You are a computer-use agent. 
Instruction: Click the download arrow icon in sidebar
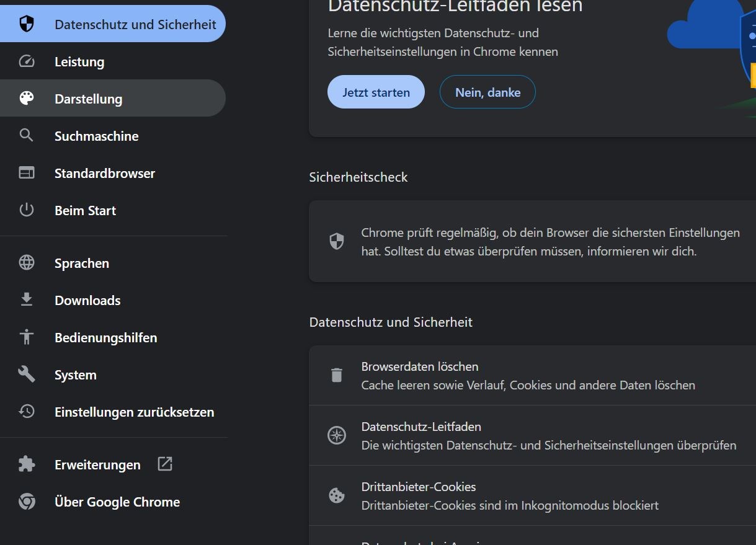coord(27,300)
